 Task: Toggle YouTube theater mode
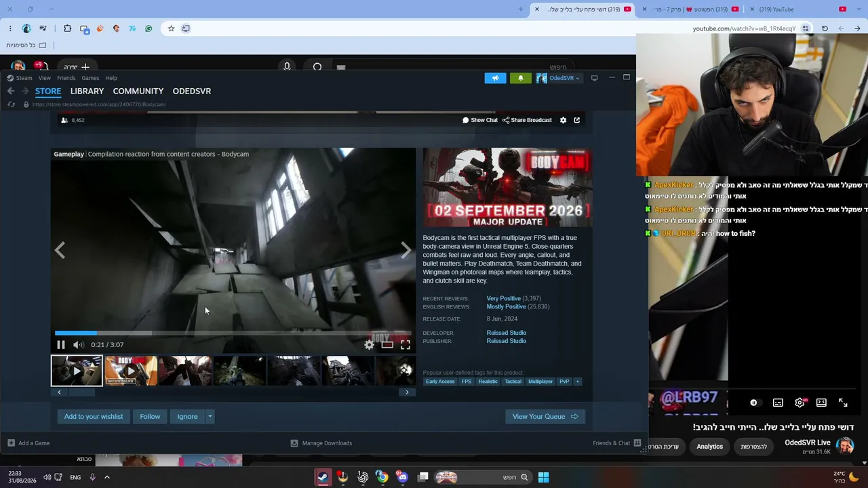(821, 403)
